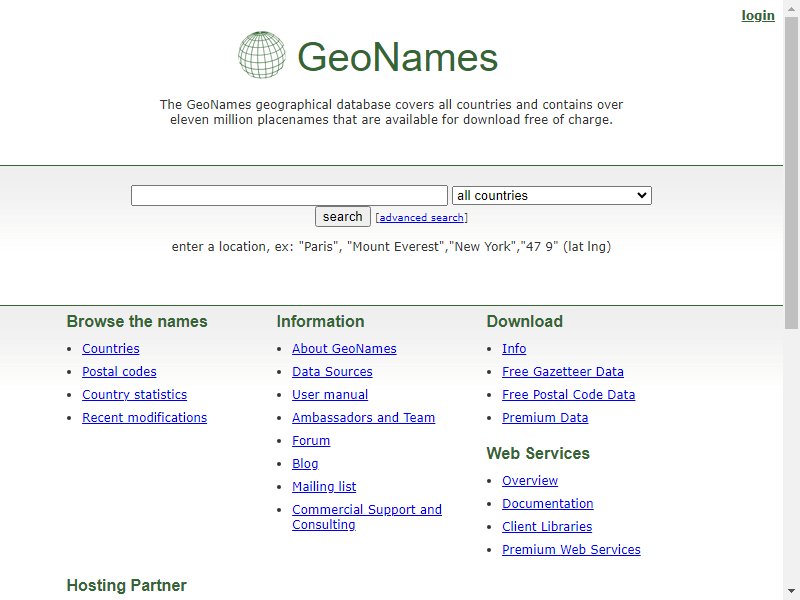Open the User manual

[x=330, y=394]
